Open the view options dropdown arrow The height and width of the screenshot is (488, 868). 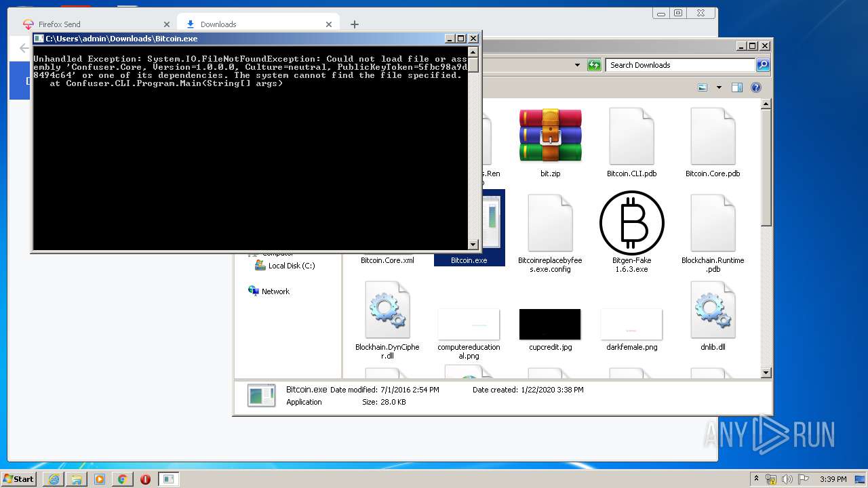coord(719,87)
